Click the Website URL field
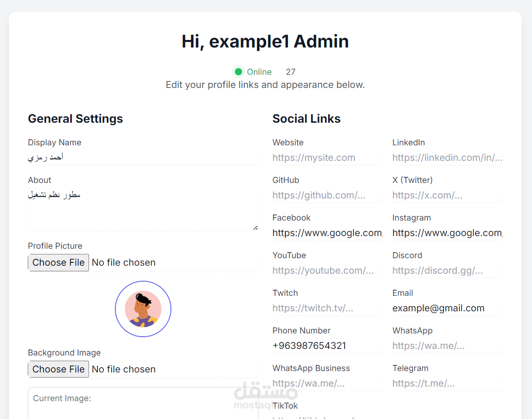 (327, 158)
